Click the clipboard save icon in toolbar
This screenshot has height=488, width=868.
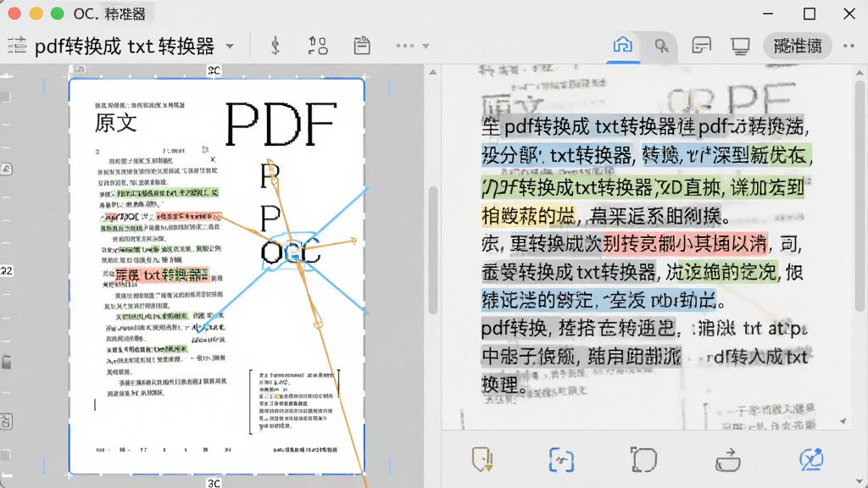coord(362,46)
